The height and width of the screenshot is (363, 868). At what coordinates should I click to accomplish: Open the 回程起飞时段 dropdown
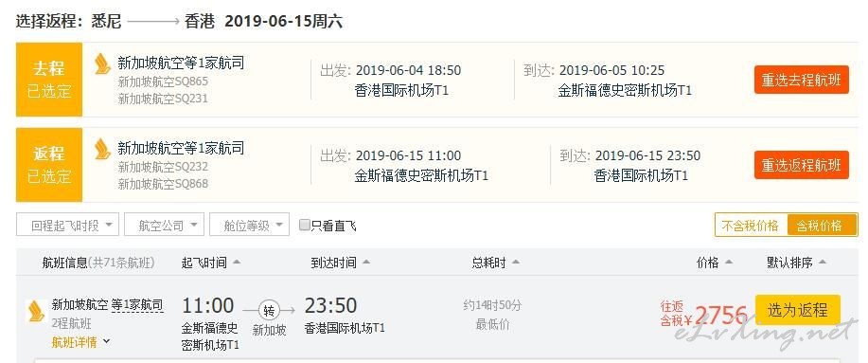click(x=68, y=225)
